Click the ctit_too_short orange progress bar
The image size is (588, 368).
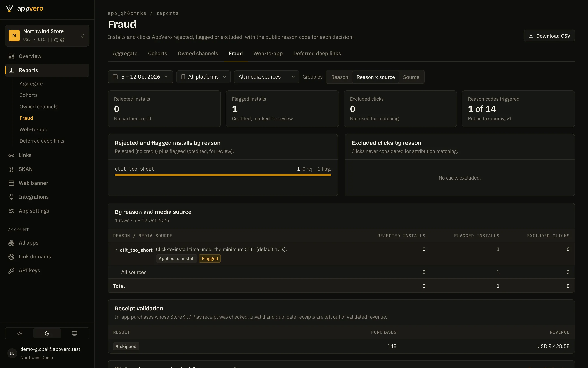pos(223,175)
